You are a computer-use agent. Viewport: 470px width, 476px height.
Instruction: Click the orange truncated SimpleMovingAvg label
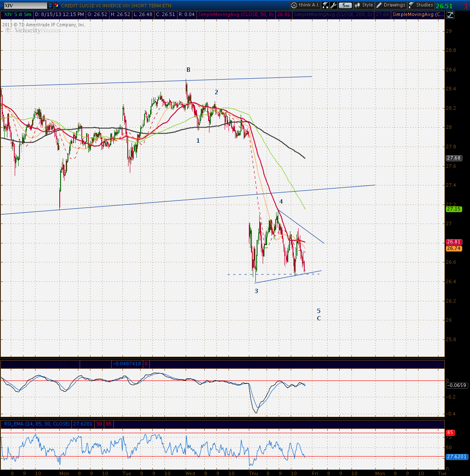(x=418, y=14)
